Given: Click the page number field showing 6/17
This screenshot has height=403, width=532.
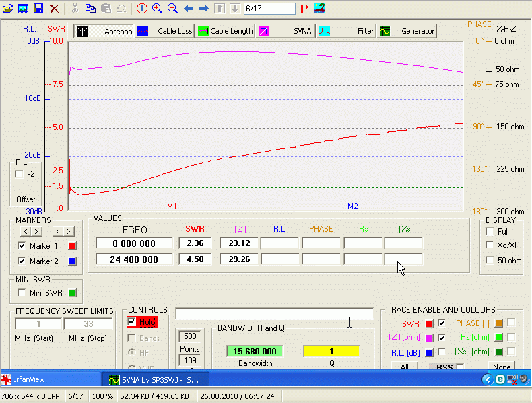Looking at the screenshot, I should point(269,9).
